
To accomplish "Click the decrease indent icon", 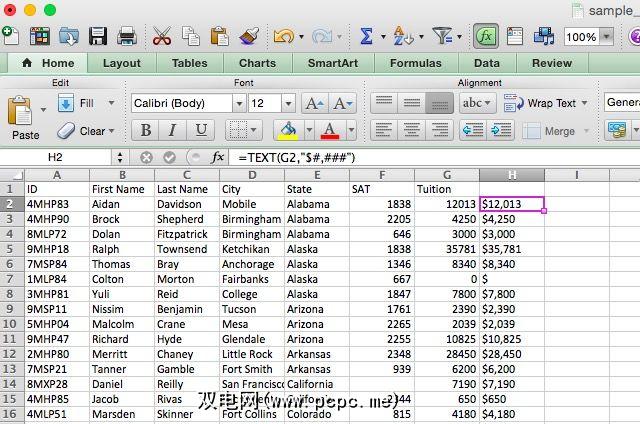I will coord(473,131).
